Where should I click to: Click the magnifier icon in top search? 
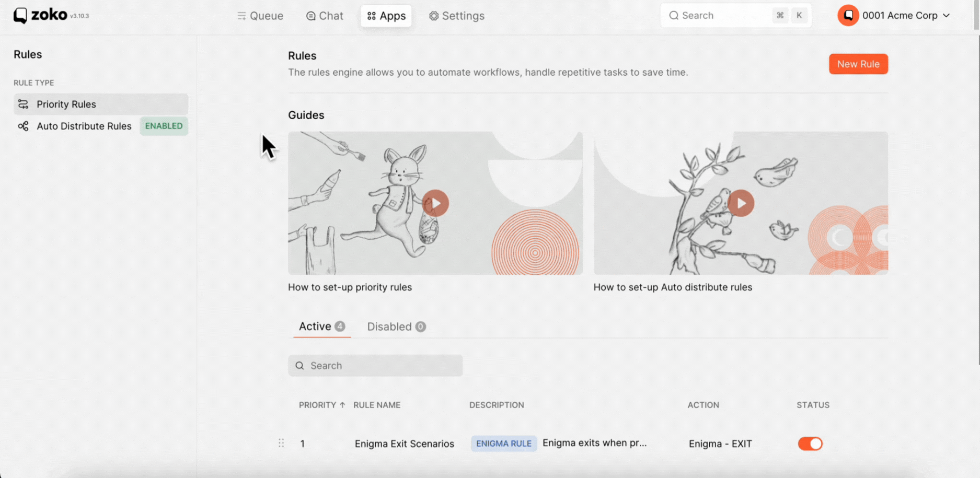(674, 16)
